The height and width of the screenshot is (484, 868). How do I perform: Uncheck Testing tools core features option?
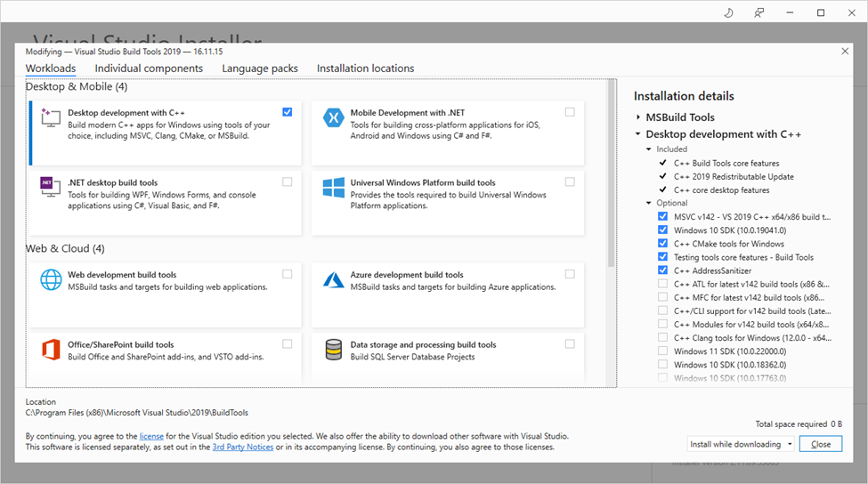pyautogui.click(x=662, y=256)
